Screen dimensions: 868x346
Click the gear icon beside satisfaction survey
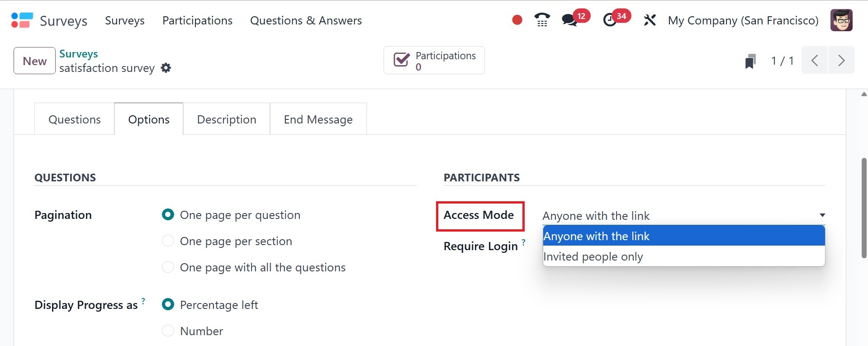point(166,68)
